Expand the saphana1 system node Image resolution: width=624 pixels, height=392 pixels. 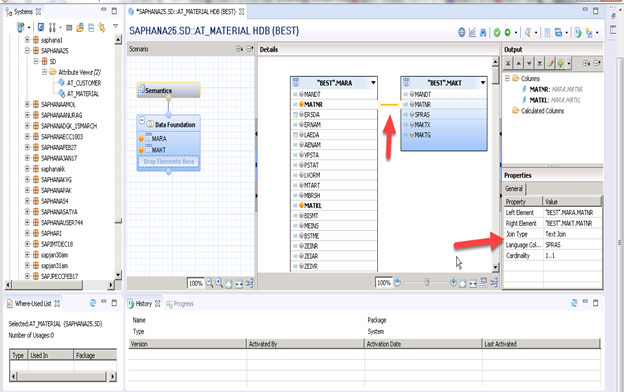(x=27, y=40)
